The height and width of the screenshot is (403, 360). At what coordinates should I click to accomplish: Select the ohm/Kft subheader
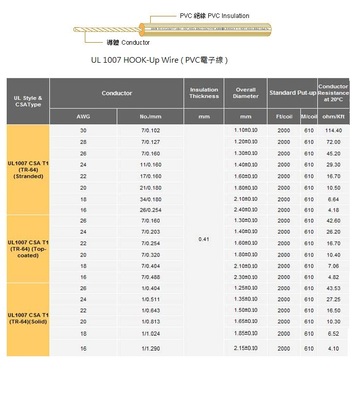(x=333, y=117)
